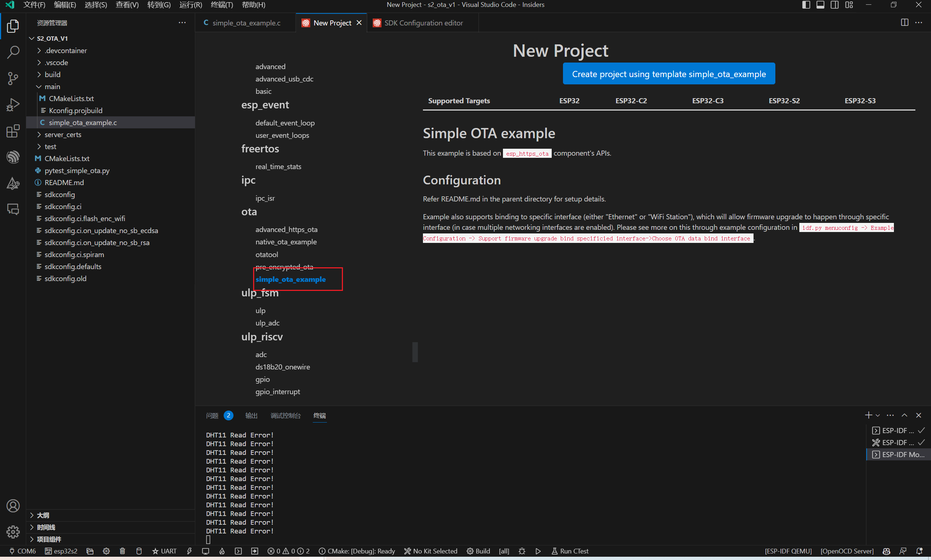Click the template list scrollbar thumb
The height and width of the screenshot is (560, 931).
[415, 352]
